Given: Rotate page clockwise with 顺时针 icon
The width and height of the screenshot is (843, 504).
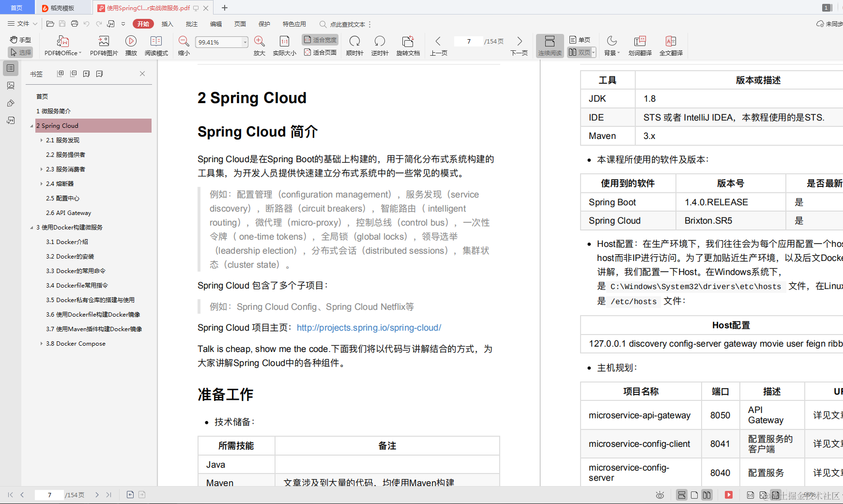Looking at the screenshot, I should point(354,45).
